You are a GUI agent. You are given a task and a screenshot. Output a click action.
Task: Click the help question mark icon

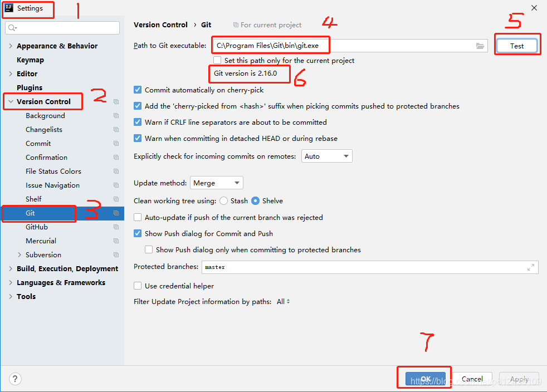15,379
